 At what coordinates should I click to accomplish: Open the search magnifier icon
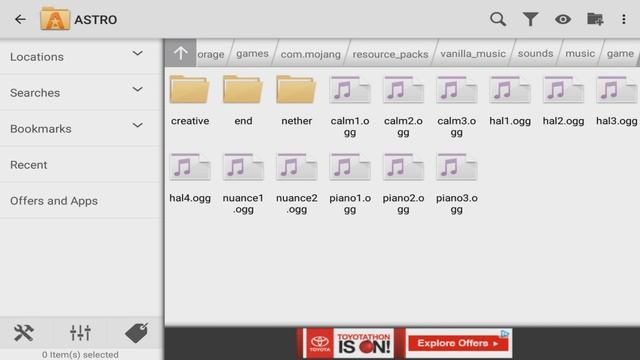pyautogui.click(x=498, y=19)
